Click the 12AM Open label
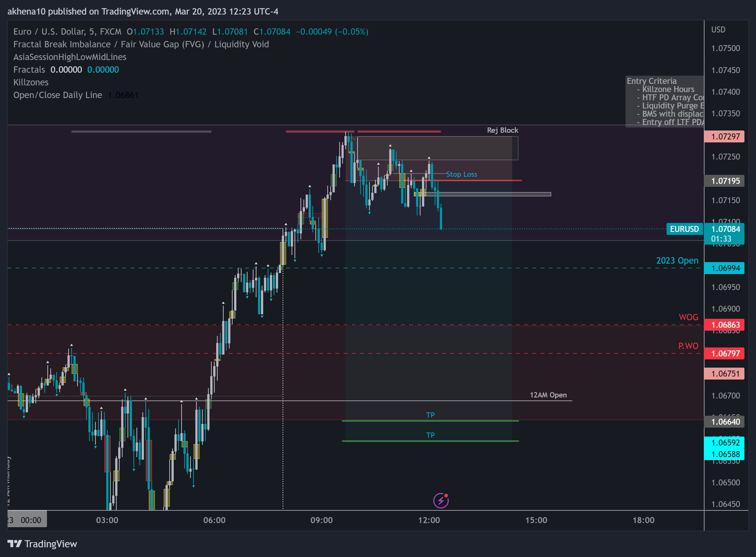This screenshot has width=756, height=557. tap(548, 395)
